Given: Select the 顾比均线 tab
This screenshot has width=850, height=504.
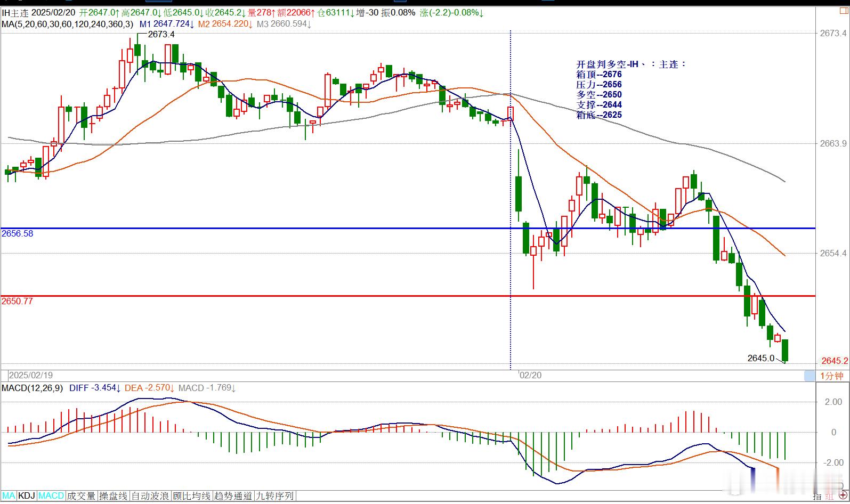Looking at the screenshot, I should coord(192,496).
